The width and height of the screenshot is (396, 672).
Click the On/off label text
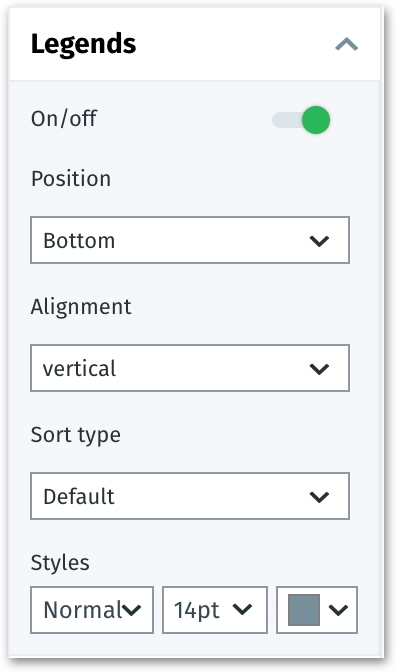[x=64, y=119]
